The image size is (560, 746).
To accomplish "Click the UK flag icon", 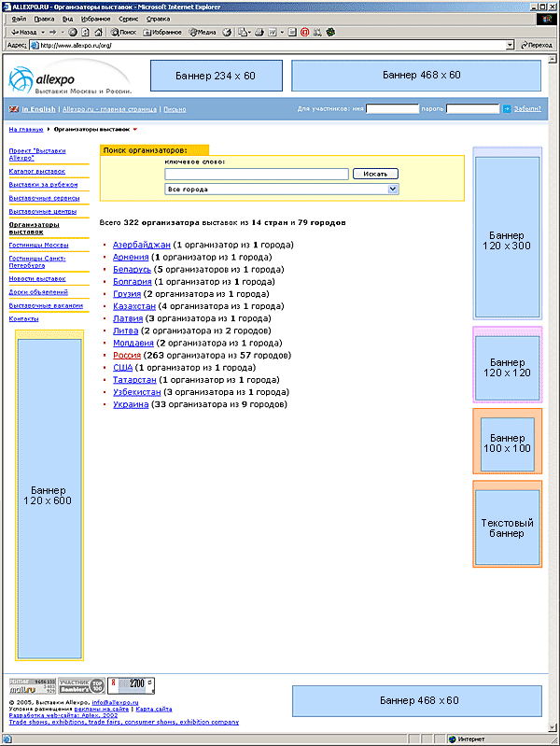I will coord(14,109).
